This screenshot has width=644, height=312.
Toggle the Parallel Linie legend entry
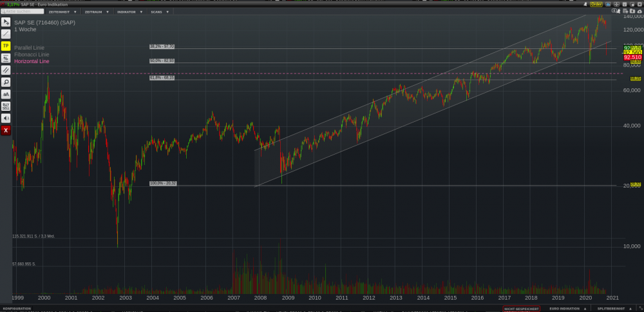pos(31,48)
